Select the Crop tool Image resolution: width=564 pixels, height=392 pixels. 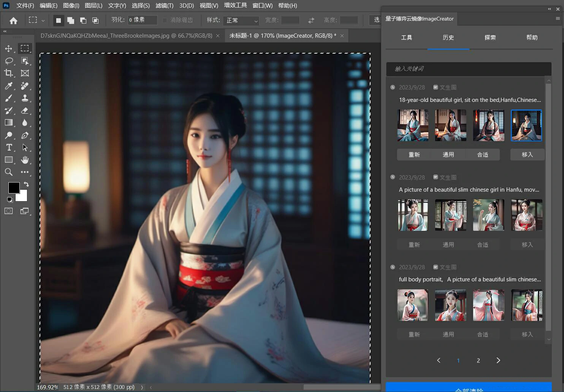tap(8, 73)
